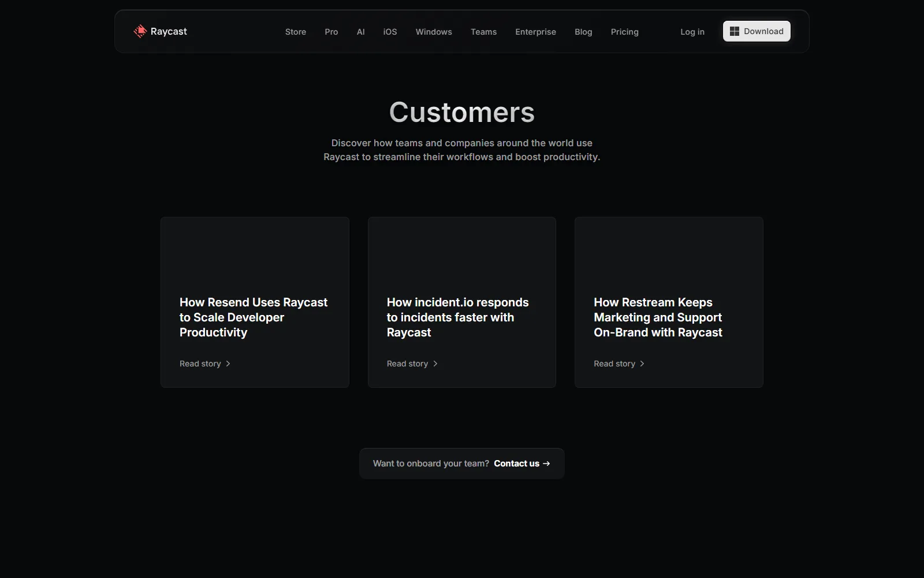Click 'Want to onboard your team?' text
924x578 pixels.
coord(431,464)
